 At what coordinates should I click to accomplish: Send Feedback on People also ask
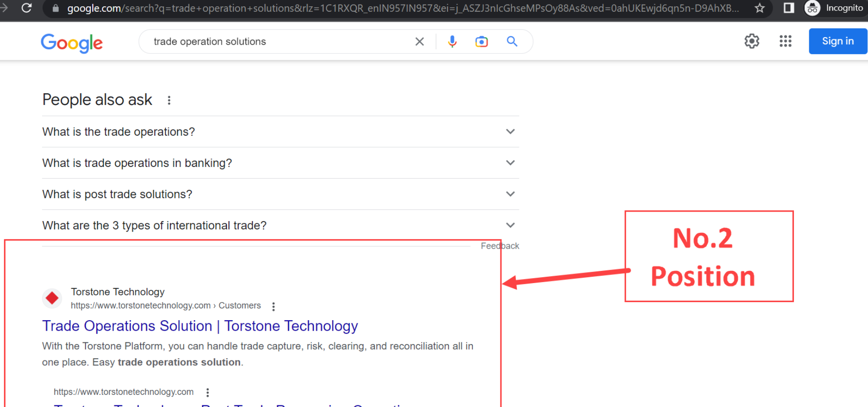500,246
